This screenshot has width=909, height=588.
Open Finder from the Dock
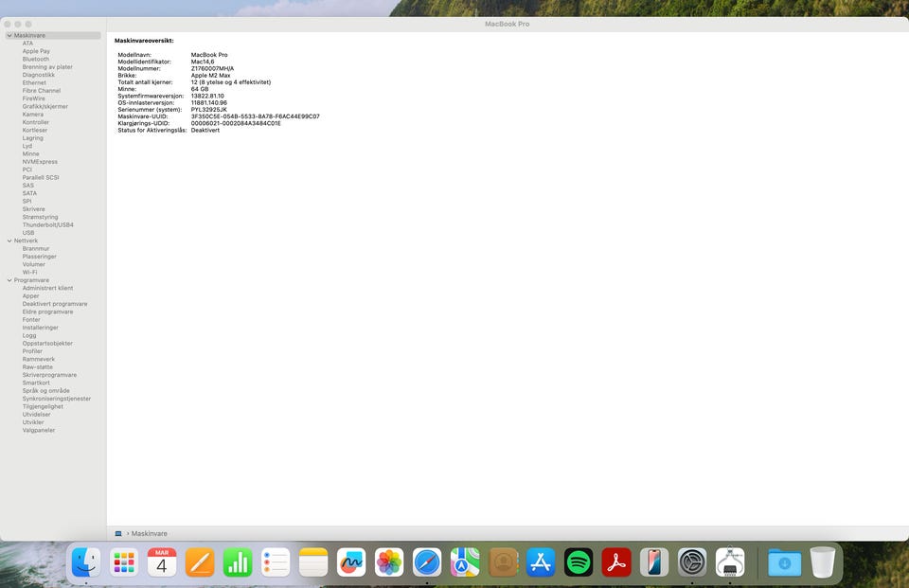click(86, 561)
